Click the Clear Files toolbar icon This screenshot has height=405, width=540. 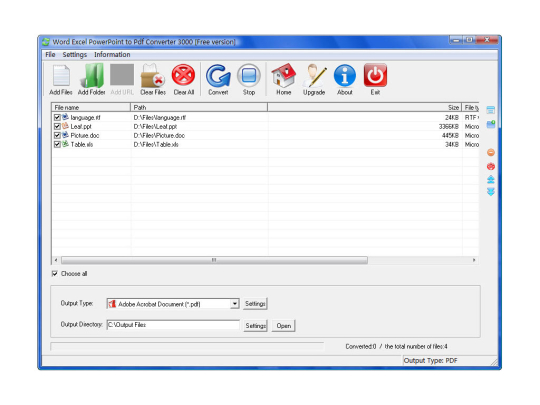point(153,75)
